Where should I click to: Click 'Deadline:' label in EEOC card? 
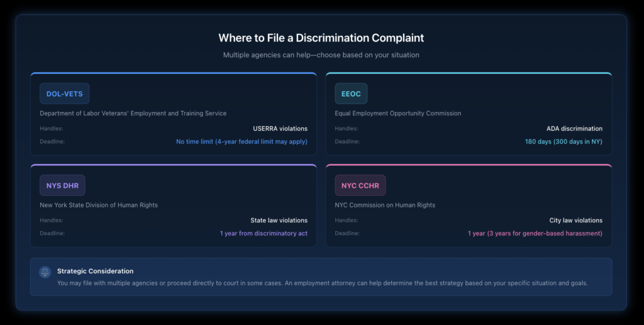tap(347, 141)
